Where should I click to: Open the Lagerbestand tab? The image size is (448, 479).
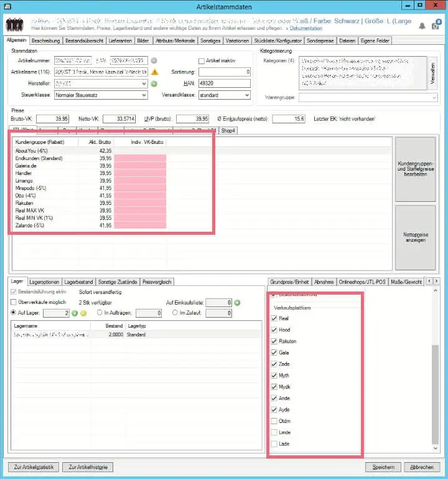coord(79,282)
